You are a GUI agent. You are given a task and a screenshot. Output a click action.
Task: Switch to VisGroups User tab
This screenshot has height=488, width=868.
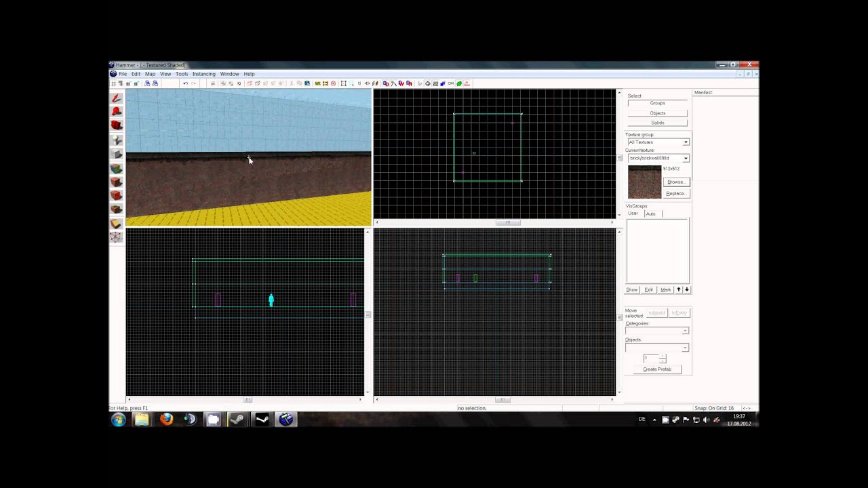point(633,213)
